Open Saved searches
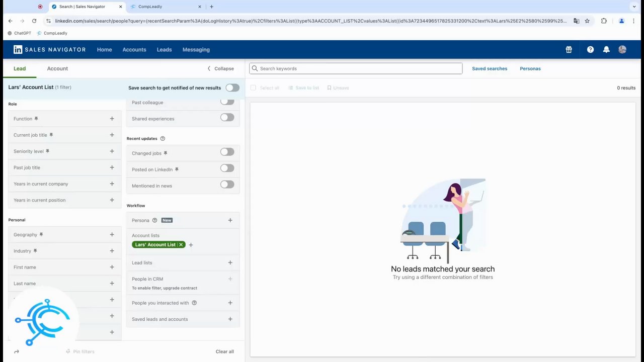This screenshot has width=644, height=362. [490, 68]
